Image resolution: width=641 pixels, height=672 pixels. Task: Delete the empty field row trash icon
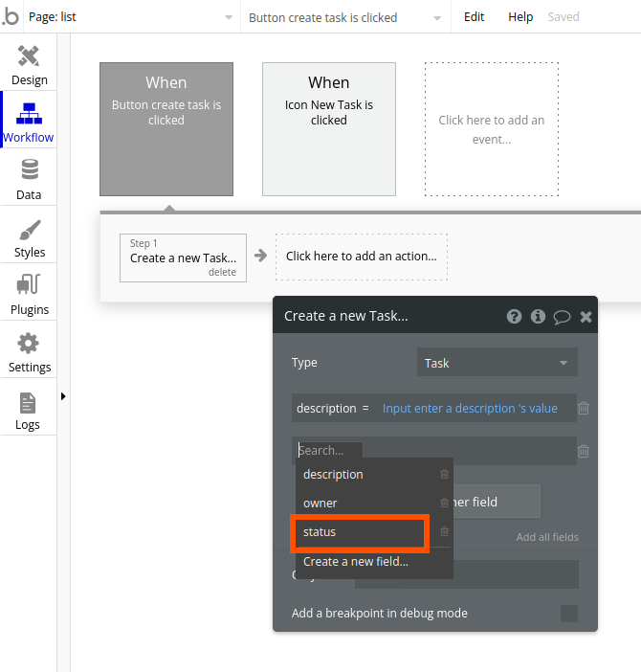[x=584, y=451]
